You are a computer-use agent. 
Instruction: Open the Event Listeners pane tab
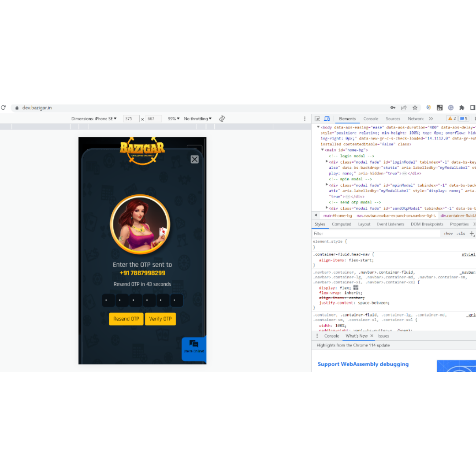click(390, 224)
